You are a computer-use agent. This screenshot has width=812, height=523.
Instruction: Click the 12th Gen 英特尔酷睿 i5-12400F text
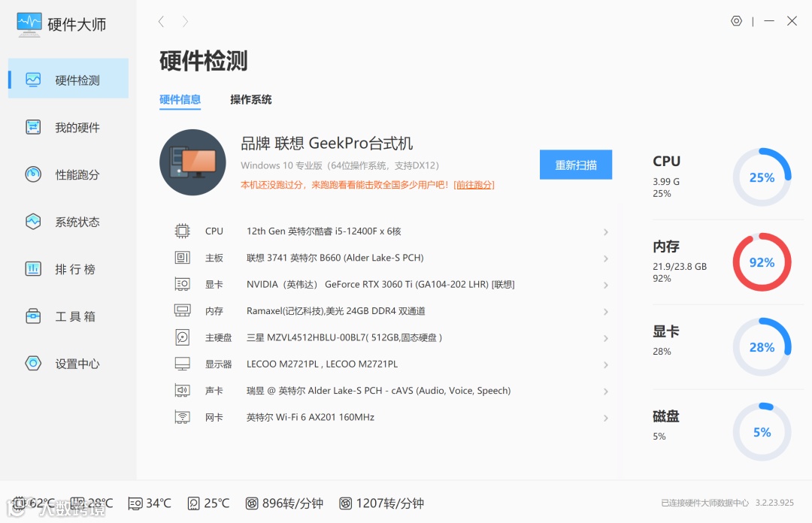pos(323,231)
